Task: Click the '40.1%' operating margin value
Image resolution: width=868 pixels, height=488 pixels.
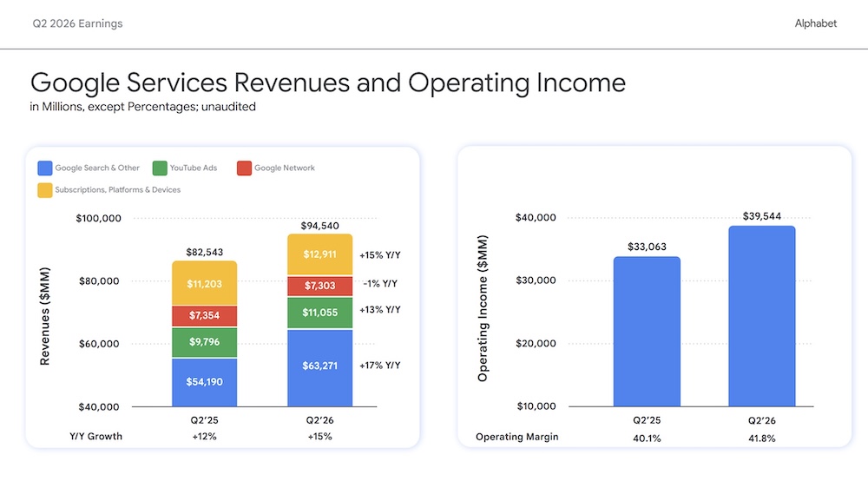Action: pyautogui.click(x=647, y=439)
